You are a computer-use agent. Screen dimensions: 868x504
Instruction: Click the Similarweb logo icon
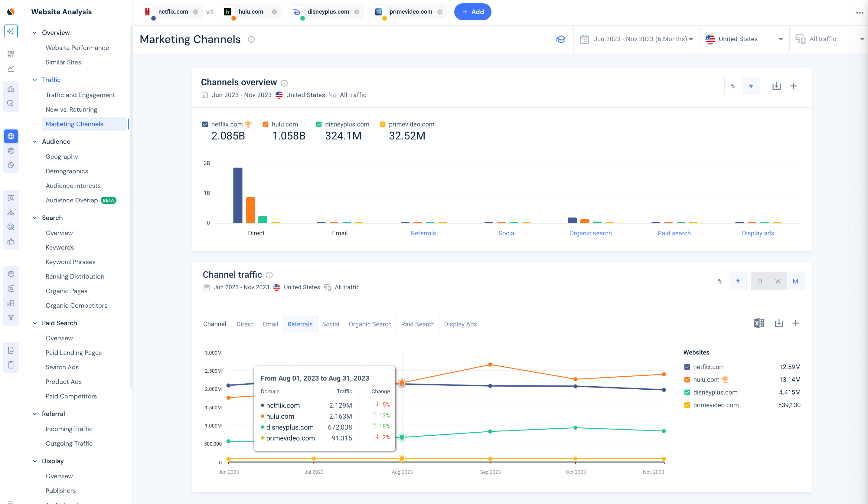pos(11,12)
